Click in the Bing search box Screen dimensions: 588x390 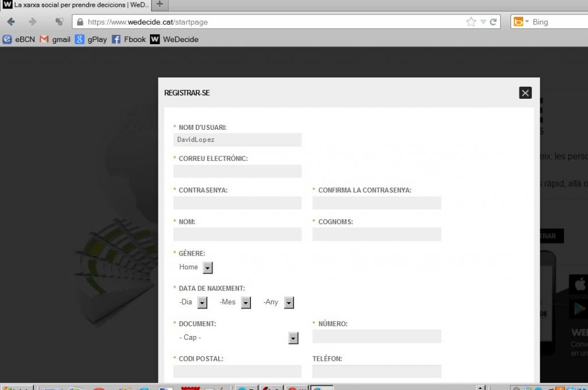click(x=559, y=22)
